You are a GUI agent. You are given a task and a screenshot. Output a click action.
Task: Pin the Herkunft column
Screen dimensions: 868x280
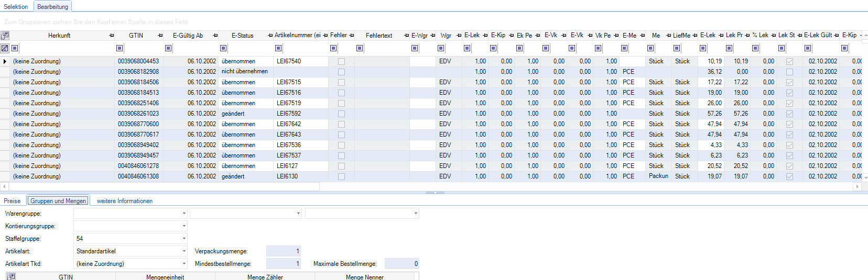point(111,36)
